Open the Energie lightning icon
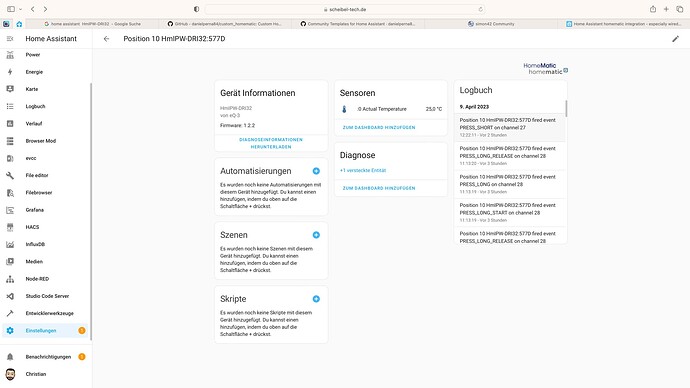 (10, 72)
